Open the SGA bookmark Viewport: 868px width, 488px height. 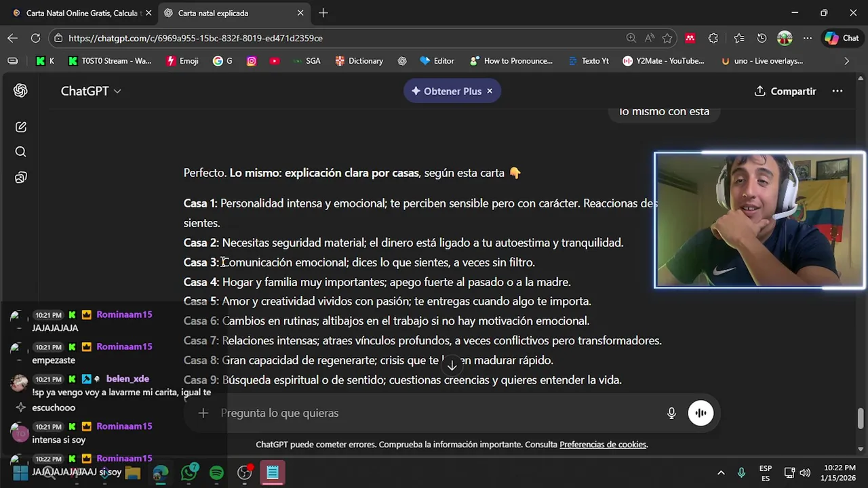(x=307, y=61)
